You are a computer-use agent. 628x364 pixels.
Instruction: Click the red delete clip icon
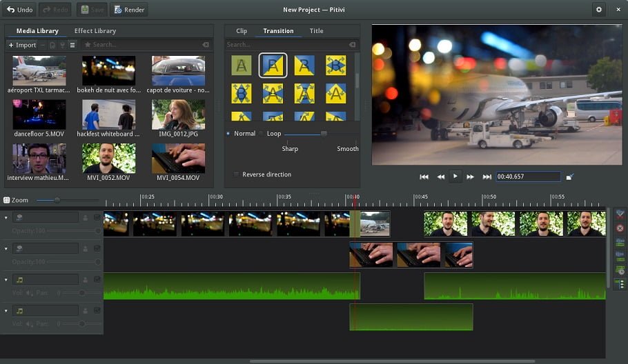point(620,228)
